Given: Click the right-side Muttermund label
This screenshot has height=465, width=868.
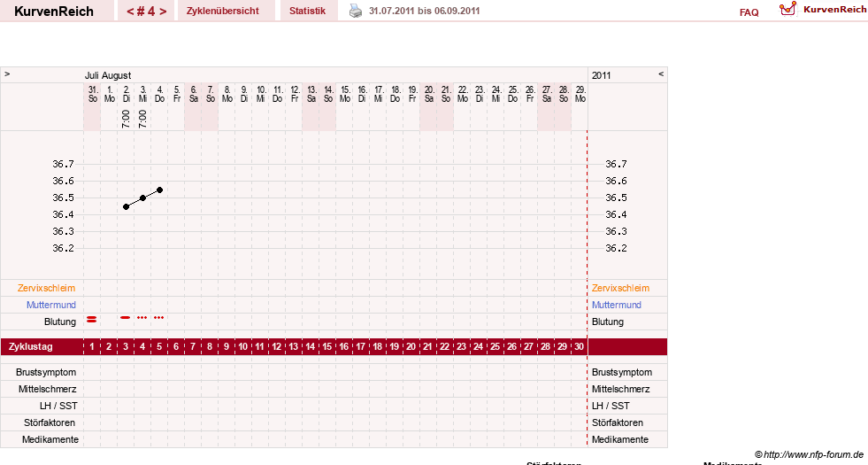Looking at the screenshot, I should click(616, 305).
